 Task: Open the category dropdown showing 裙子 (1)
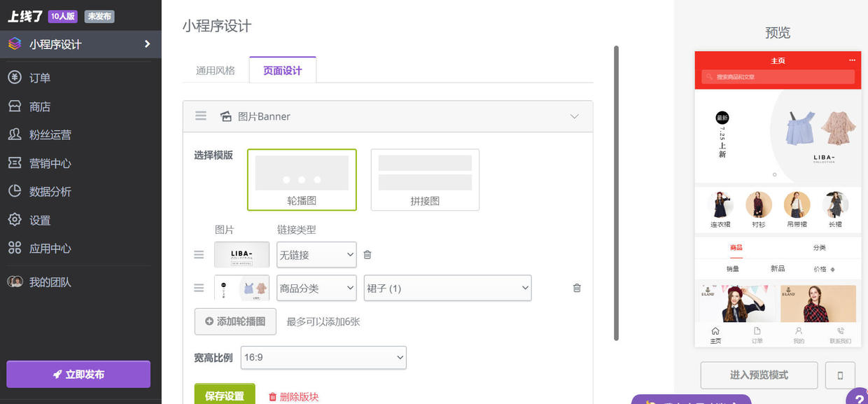tap(447, 288)
